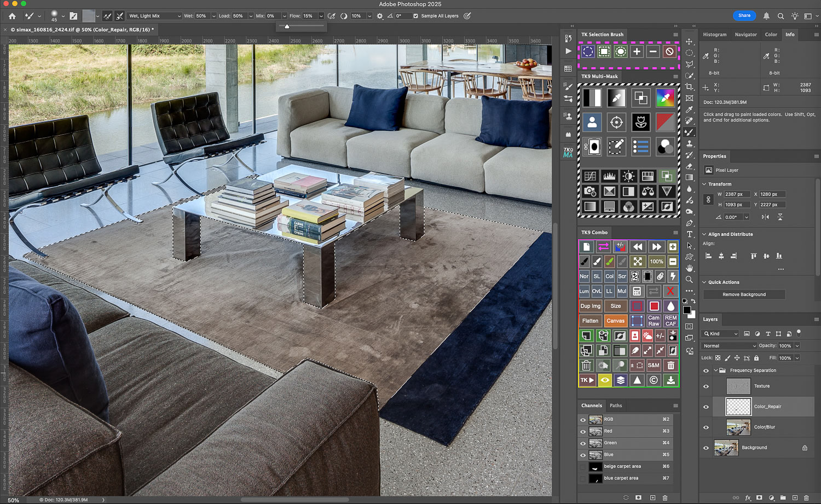821x504 pixels.
Task: Click the TK Selection Brush subtract (minus) icon
Action: 653,51
